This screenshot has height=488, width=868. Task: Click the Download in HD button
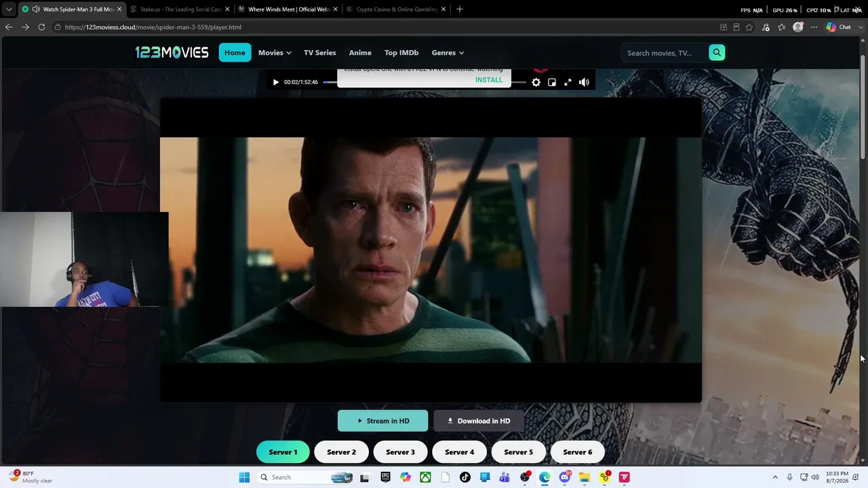tap(479, 421)
